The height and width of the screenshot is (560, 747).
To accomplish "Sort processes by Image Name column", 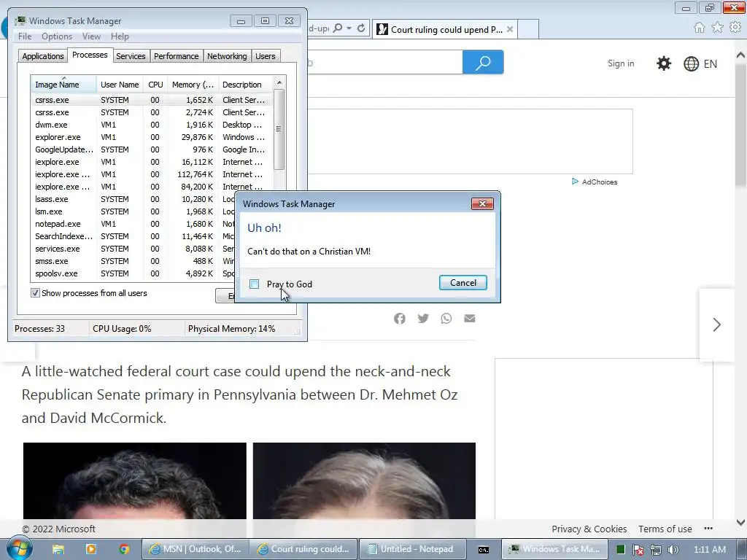I will pyautogui.click(x=63, y=85).
